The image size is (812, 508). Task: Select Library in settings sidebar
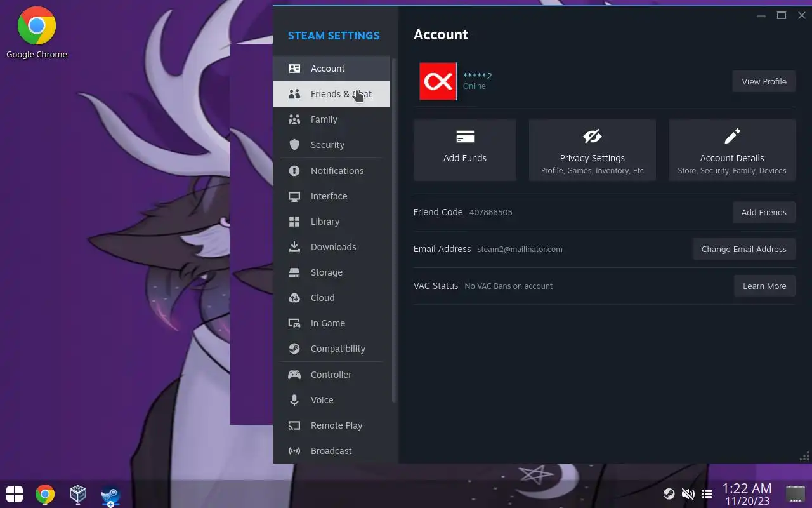point(331,222)
